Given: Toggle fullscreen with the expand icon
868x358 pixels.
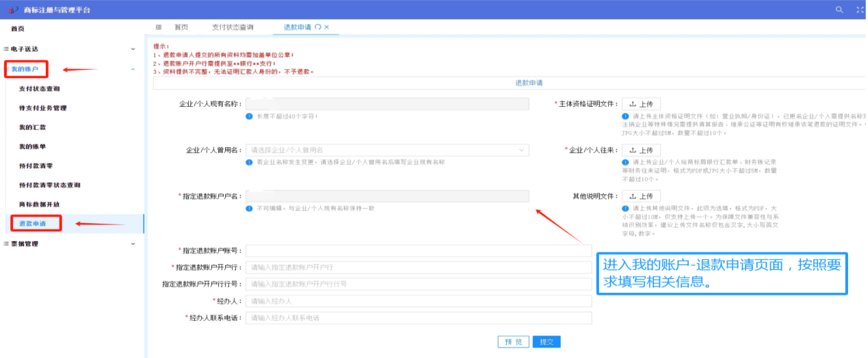Looking at the screenshot, I should pos(859,10).
